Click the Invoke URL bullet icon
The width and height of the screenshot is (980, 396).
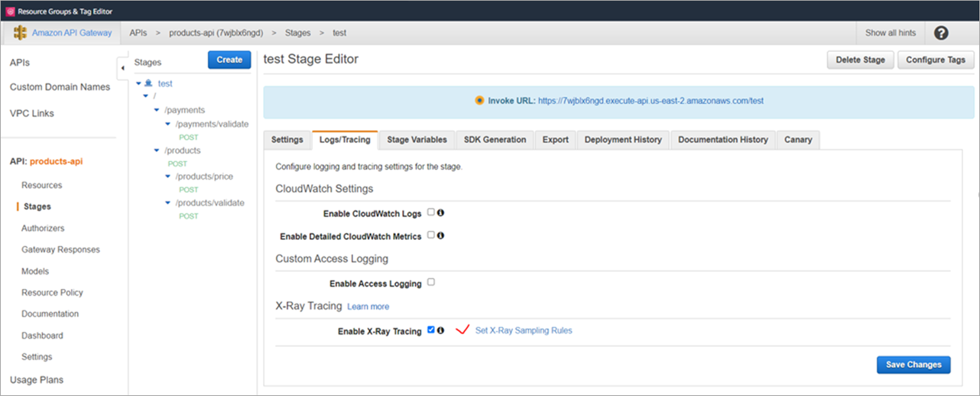479,100
